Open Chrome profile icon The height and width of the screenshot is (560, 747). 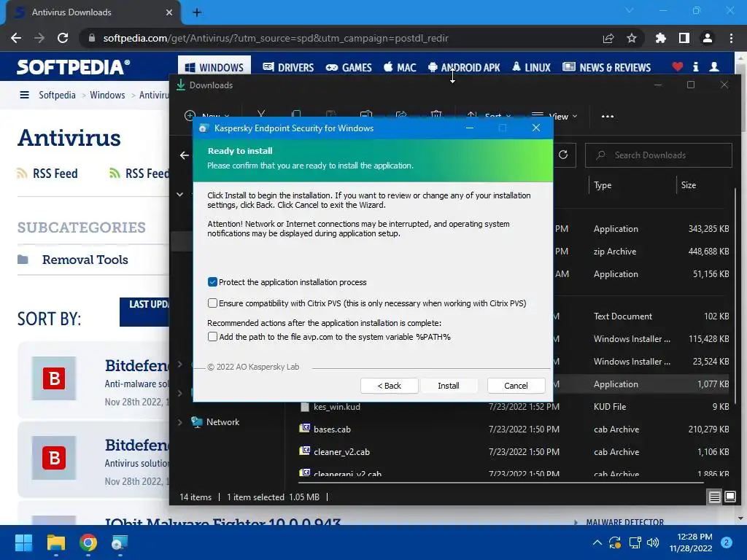pyautogui.click(x=708, y=38)
